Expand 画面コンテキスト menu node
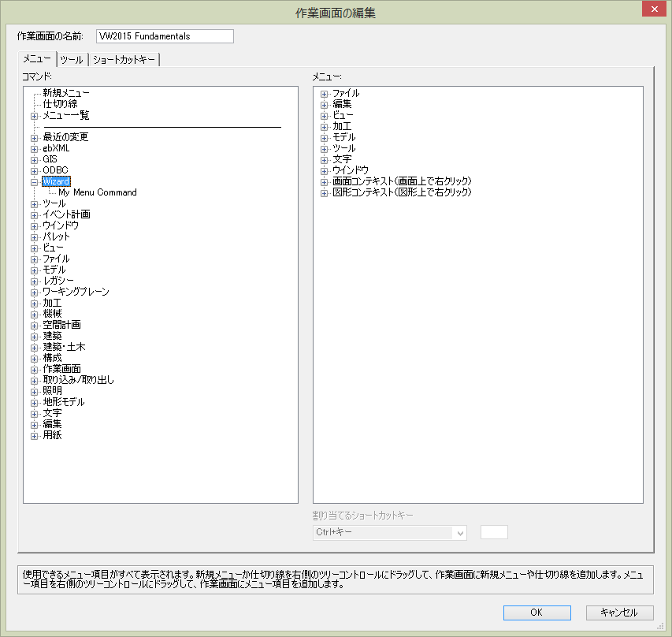The height and width of the screenshot is (637, 672). [x=324, y=182]
